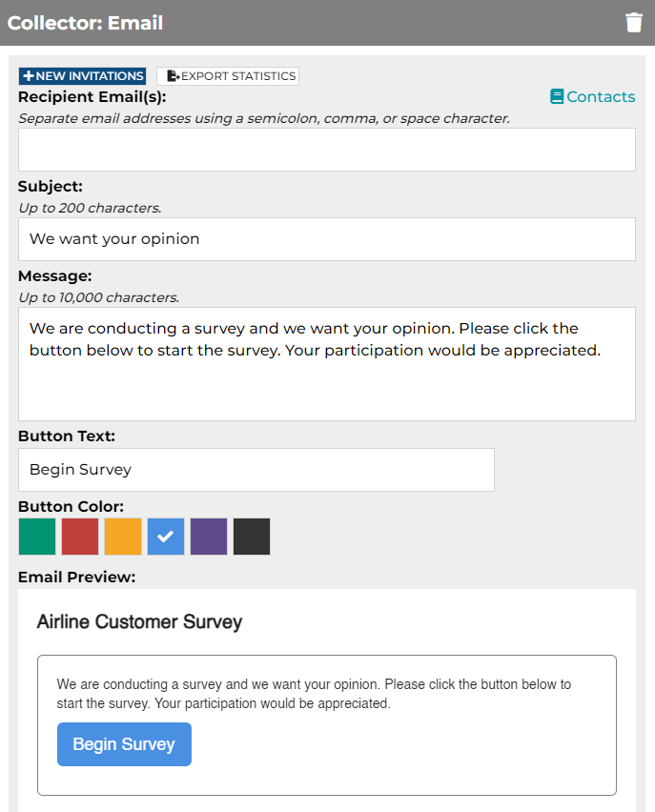Pick the black button color swatch
Screen dimensions: 655x812
click(x=252, y=537)
